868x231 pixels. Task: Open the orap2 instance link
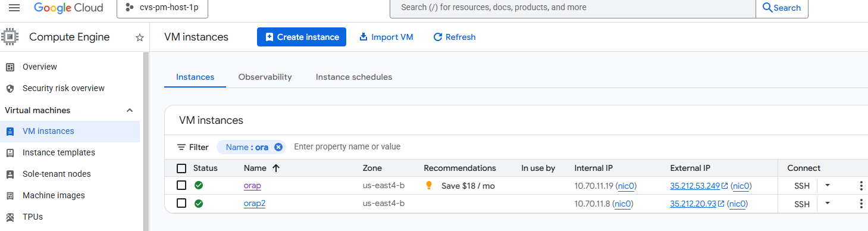click(255, 204)
